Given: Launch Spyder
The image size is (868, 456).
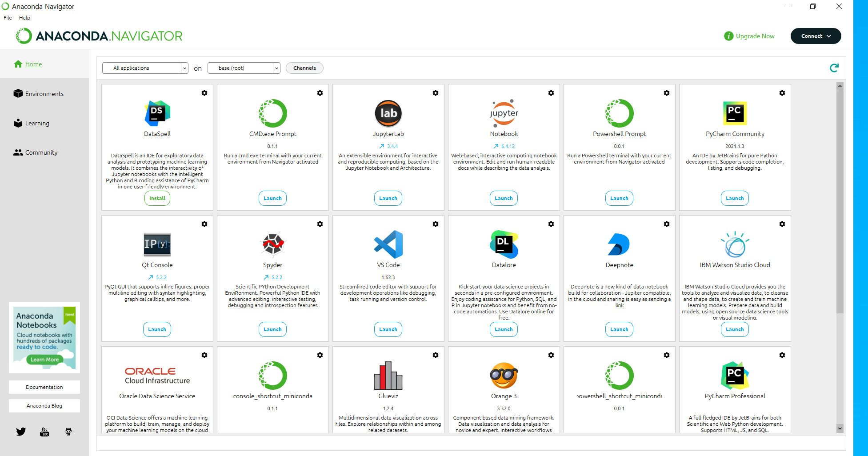Looking at the screenshot, I should point(272,329).
